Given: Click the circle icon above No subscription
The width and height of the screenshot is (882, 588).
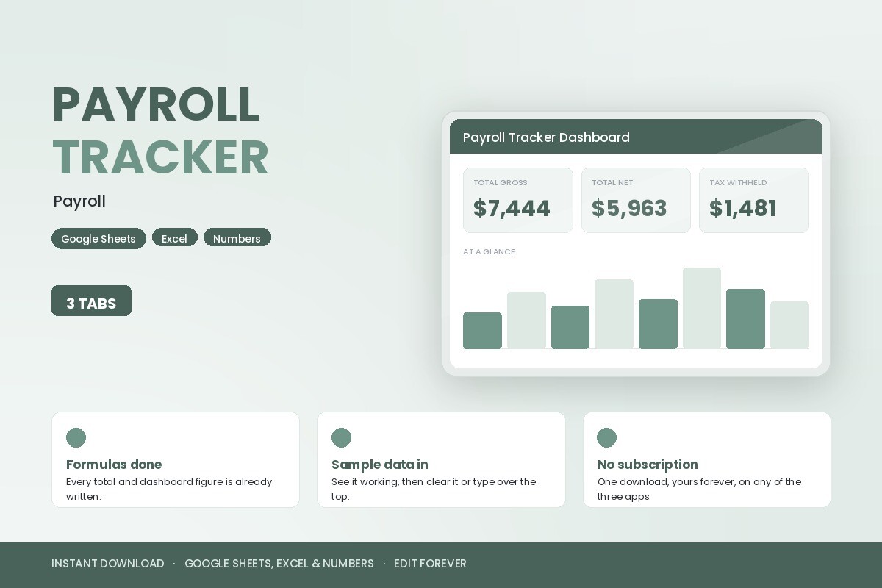Looking at the screenshot, I should coord(606,437).
